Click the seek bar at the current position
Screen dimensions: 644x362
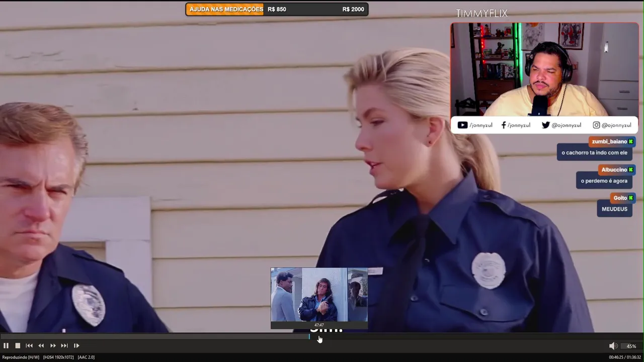[309, 336]
